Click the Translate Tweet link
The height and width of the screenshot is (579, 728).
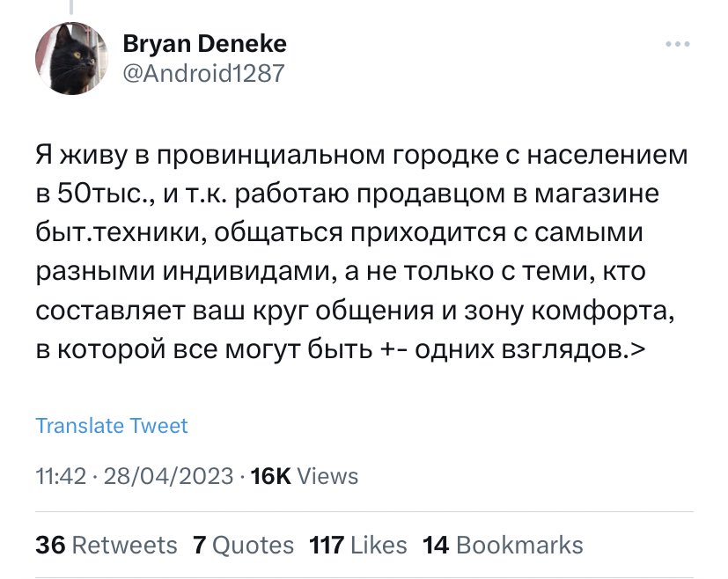tap(112, 426)
